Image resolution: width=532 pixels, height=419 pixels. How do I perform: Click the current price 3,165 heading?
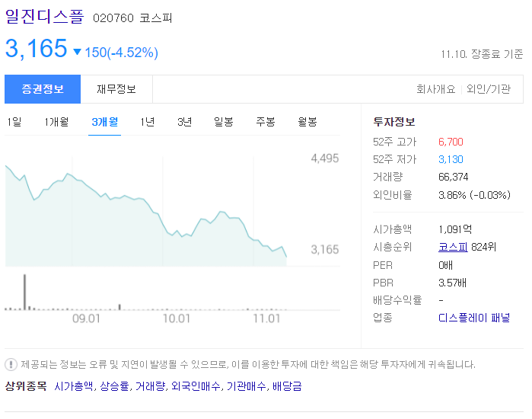[37, 48]
